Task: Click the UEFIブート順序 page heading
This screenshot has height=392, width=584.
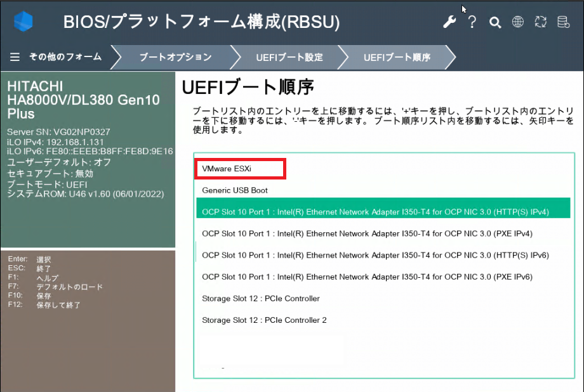Action: coord(248,87)
